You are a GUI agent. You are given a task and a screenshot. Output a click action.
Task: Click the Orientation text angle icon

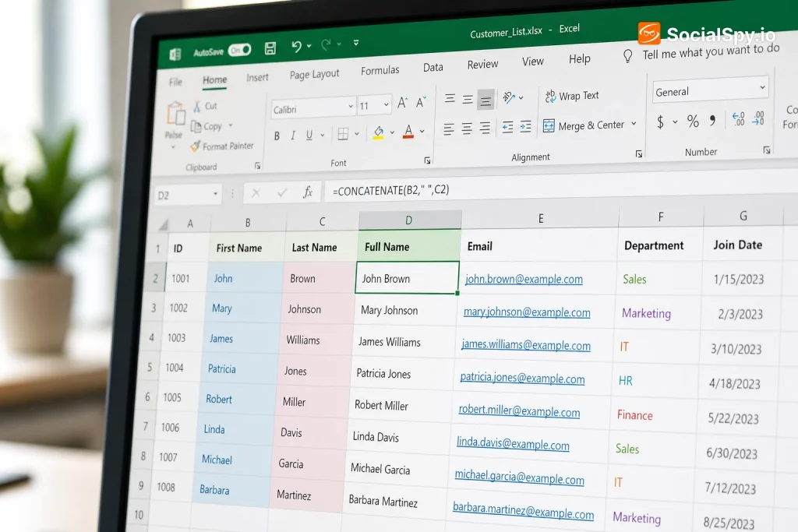509,97
